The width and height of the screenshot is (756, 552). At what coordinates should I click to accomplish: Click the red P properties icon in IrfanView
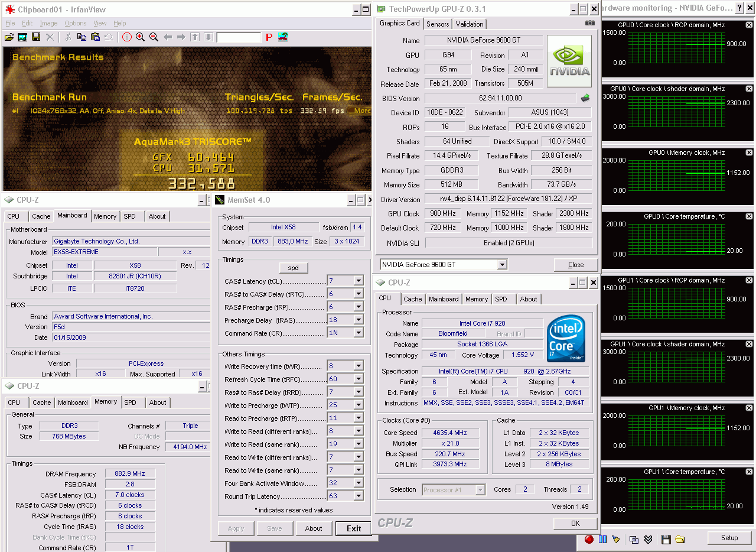tap(269, 37)
